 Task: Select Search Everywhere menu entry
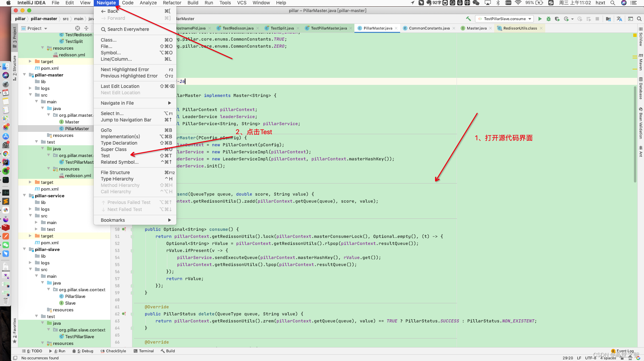[135, 29]
